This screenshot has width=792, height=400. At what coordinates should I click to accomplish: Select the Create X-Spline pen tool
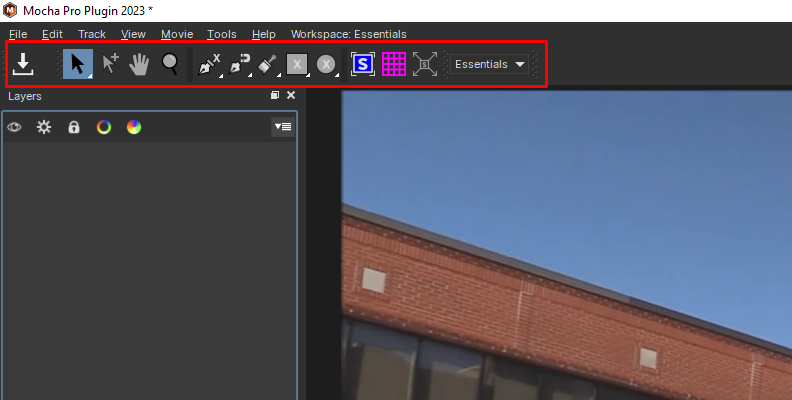(x=209, y=65)
